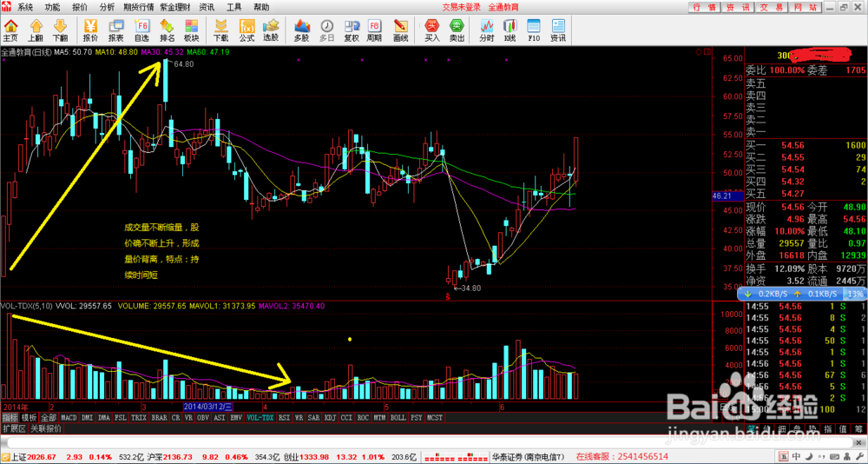Open the 选股 stock picker icon

coord(271,30)
